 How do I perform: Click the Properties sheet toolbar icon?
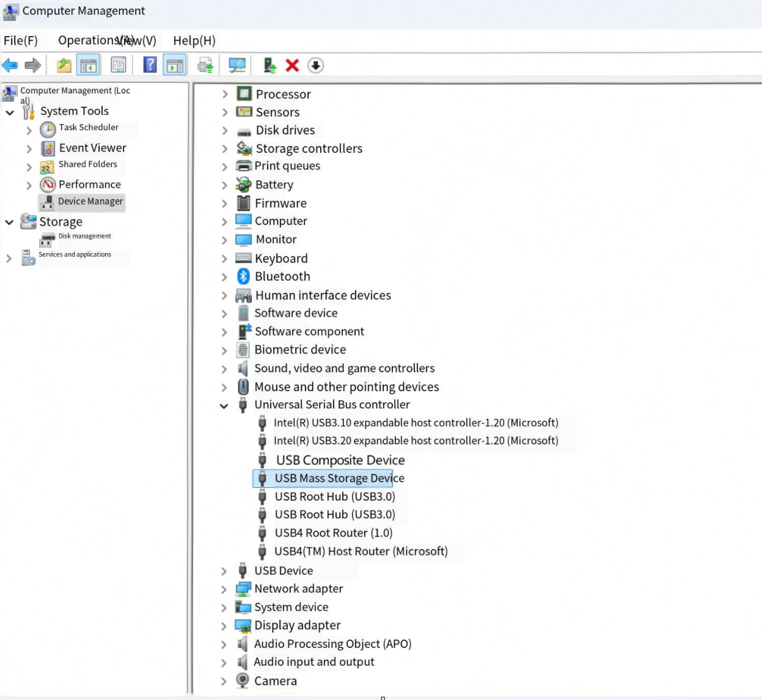click(x=118, y=65)
